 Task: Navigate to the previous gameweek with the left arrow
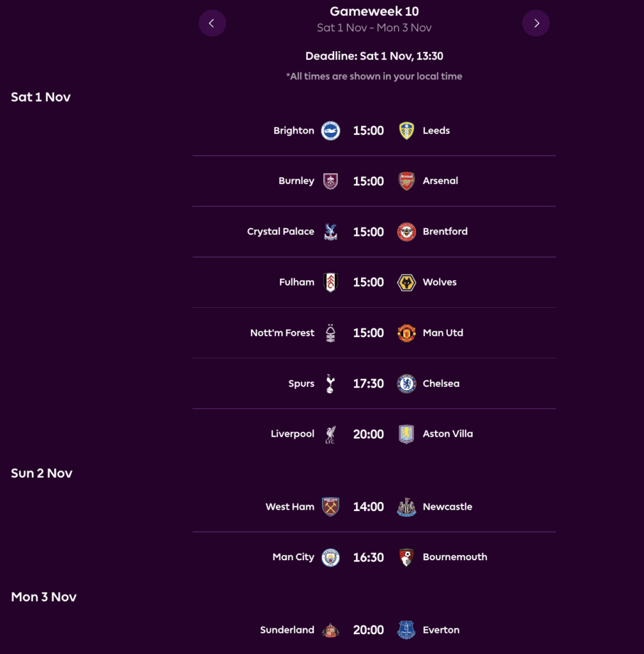point(212,23)
